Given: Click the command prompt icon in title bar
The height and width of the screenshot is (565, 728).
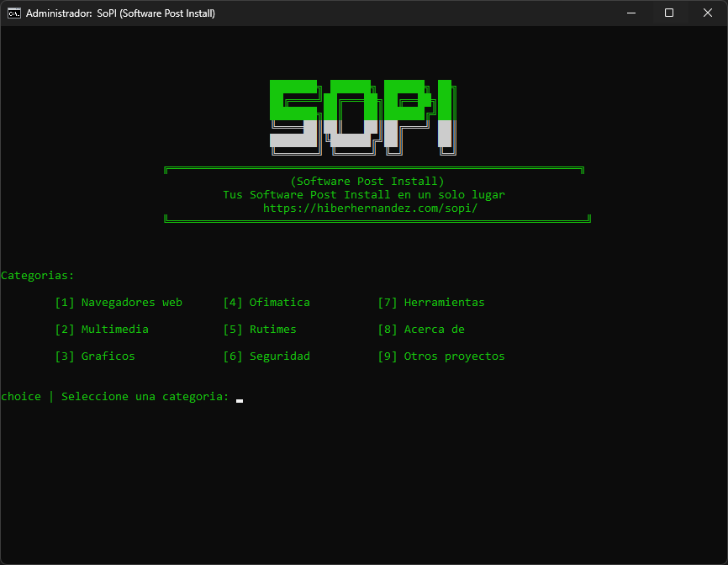Looking at the screenshot, I should [14, 13].
